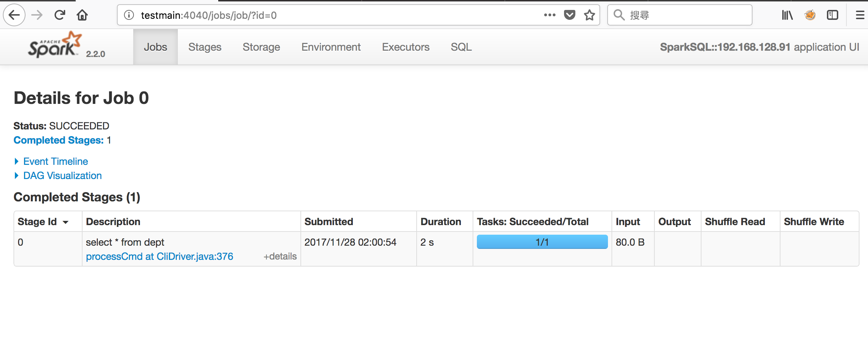Sort by the Stage Id column arrow
Viewport: 868px width, 346px height.
tap(66, 222)
